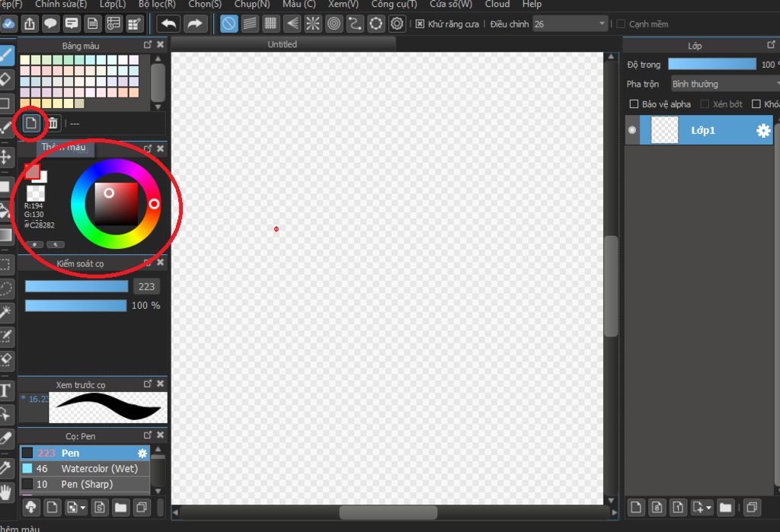Download cloud brush in brush panel
The height and width of the screenshot is (532, 780).
click(x=30, y=508)
